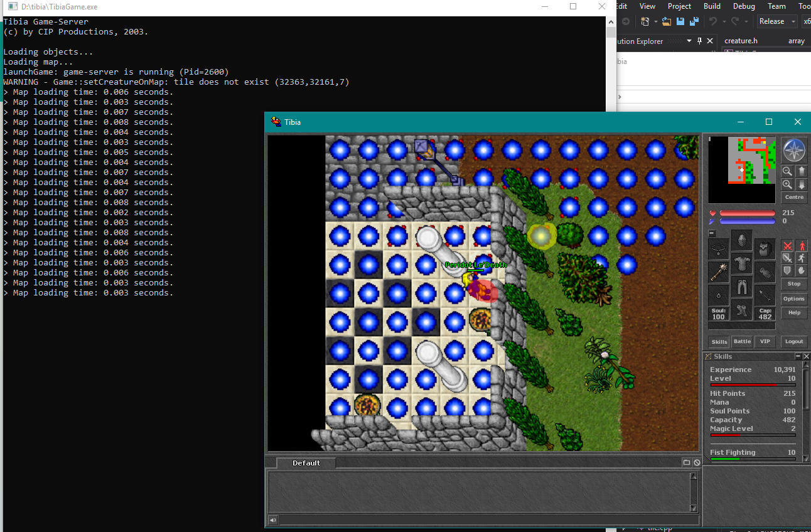Enable defensive fighting mode (shield)
811x532 pixels.
(x=787, y=270)
